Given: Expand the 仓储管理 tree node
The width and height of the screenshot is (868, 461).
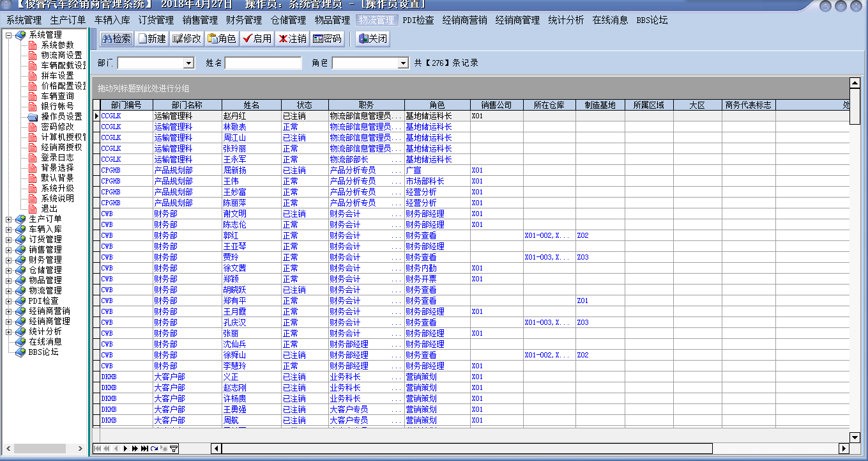Looking at the screenshot, I should [9, 270].
